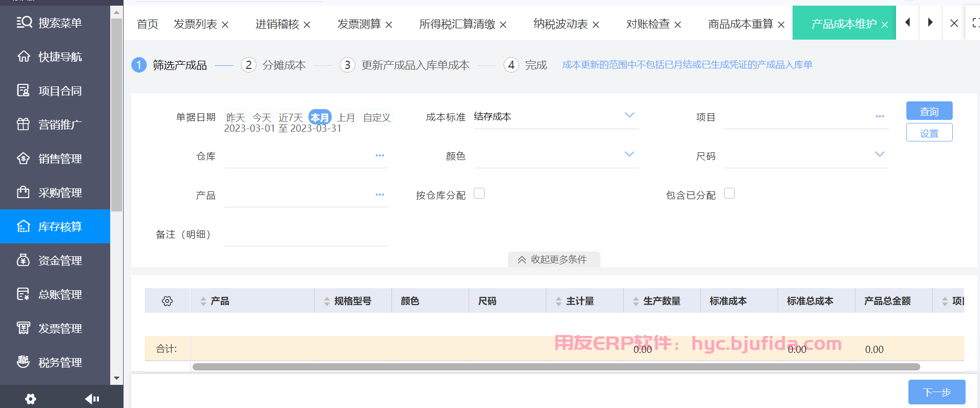Switch to the 首页 tab
The height and width of the screenshot is (408, 980).
click(x=147, y=24)
